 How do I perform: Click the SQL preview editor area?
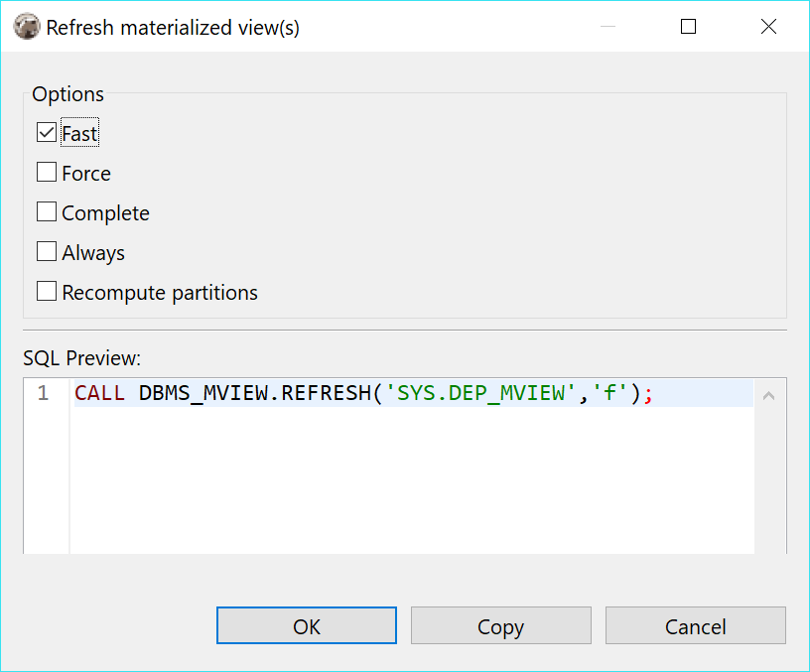[397, 467]
